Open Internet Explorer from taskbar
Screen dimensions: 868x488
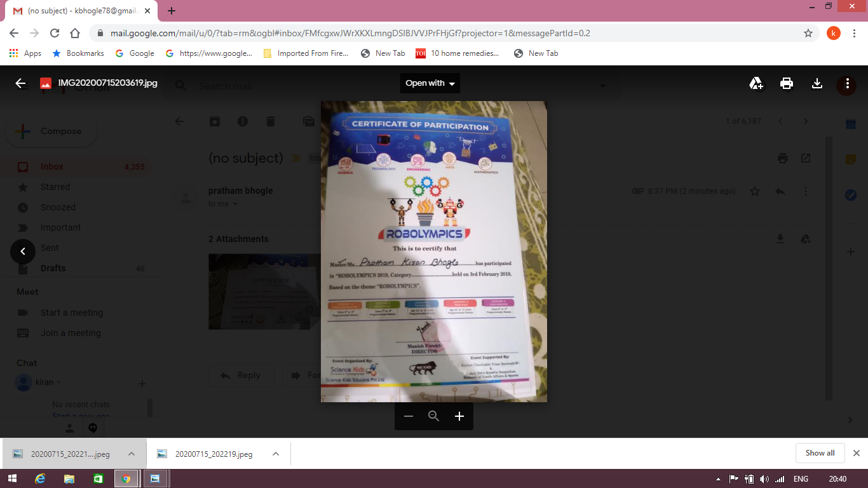pyautogui.click(x=40, y=478)
